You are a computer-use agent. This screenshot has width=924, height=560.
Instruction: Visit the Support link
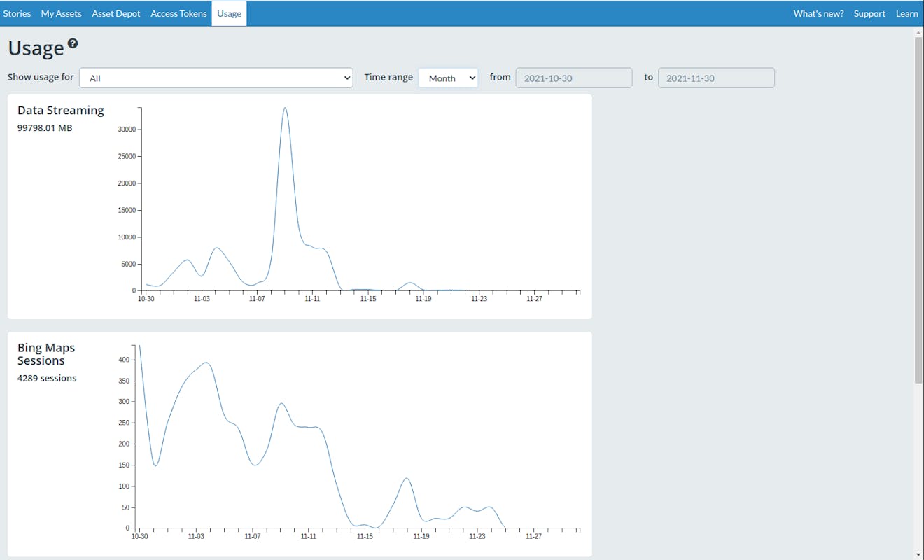point(869,13)
